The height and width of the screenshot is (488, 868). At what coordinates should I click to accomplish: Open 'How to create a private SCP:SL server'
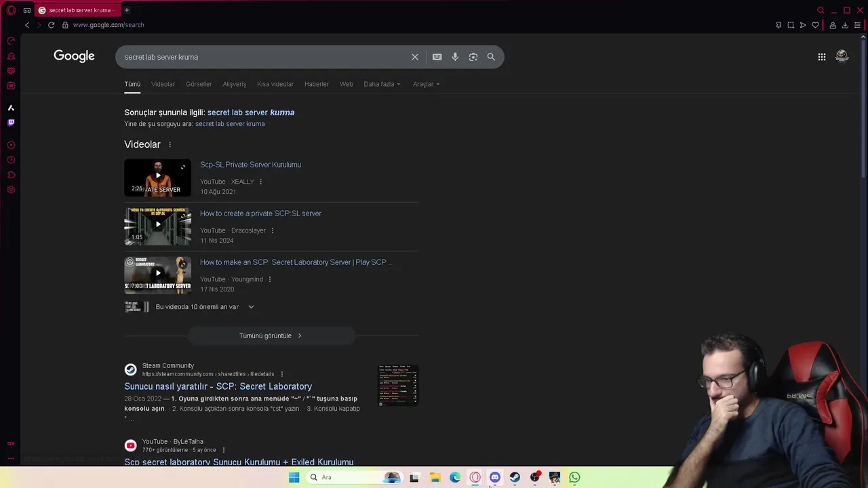(260, 213)
